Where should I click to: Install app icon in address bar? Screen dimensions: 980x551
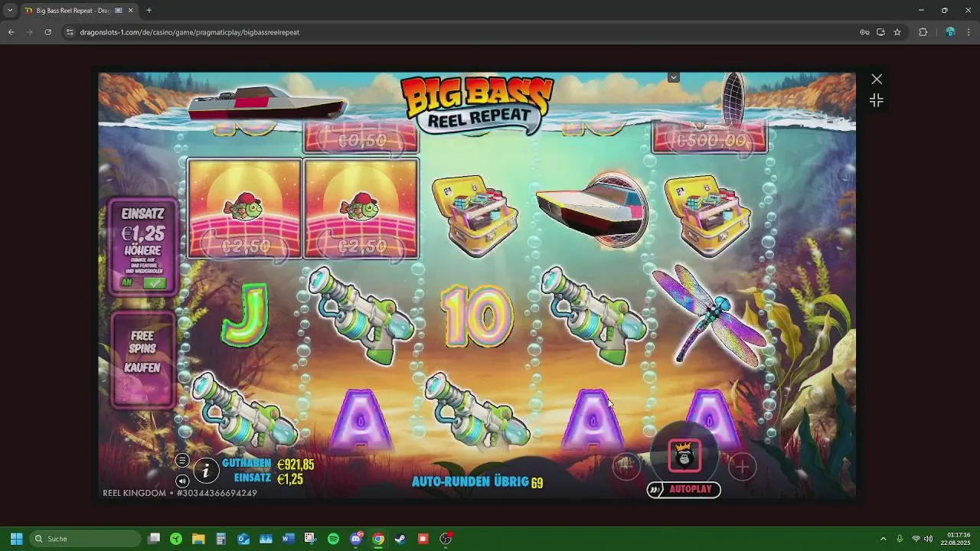coord(880,32)
